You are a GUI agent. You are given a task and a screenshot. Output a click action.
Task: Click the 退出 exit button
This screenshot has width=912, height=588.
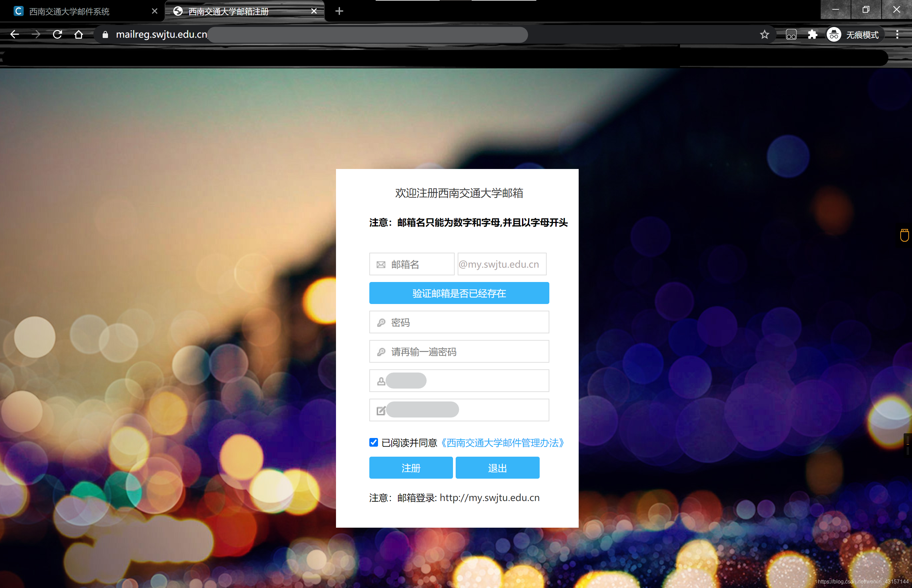click(x=497, y=468)
